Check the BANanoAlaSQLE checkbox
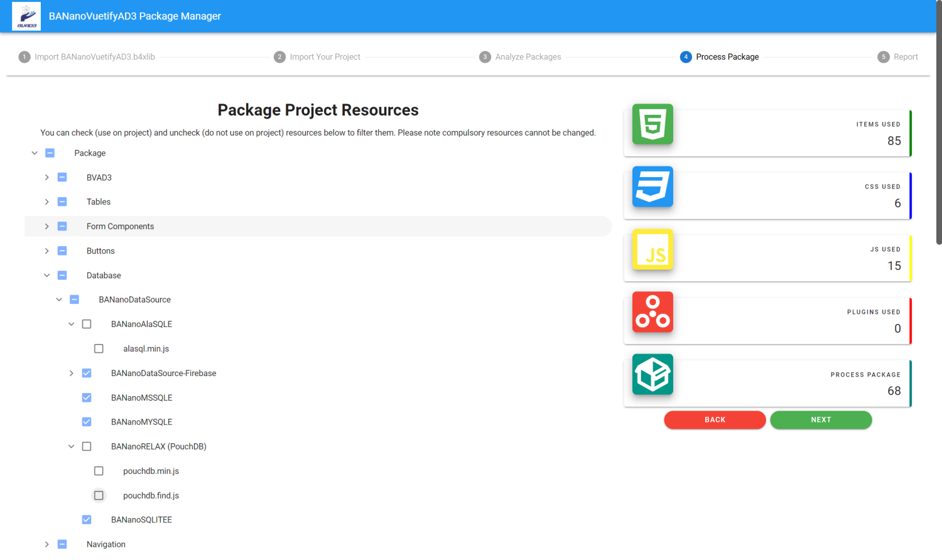Viewport: 942px width, 560px height. (x=87, y=325)
